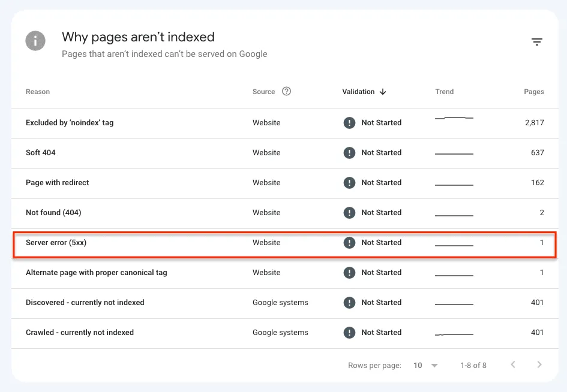This screenshot has width=567, height=392.
Task: Click the Reason column header
Action: pos(38,92)
